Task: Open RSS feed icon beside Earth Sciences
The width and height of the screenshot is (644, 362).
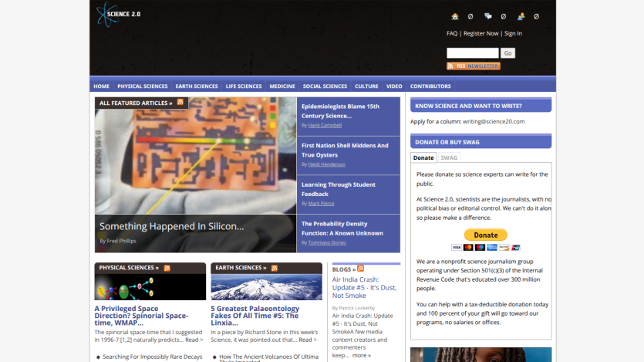Action: click(x=275, y=268)
